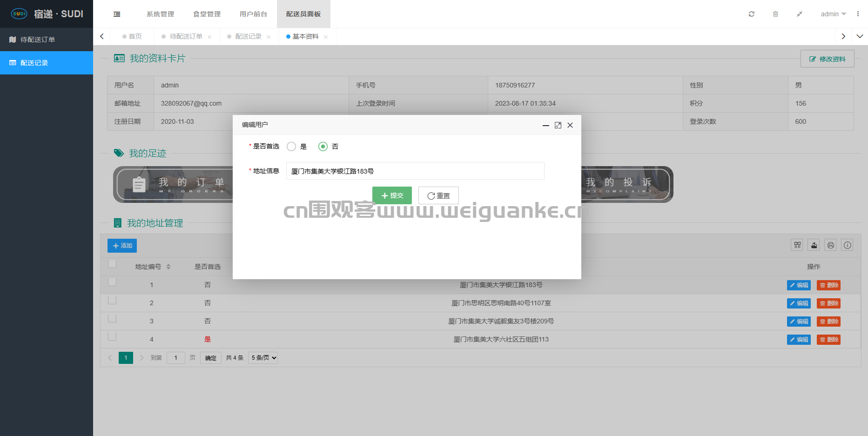Open 我的投诉 banner
Viewport: 868px width, 436px height.
click(627, 184)
